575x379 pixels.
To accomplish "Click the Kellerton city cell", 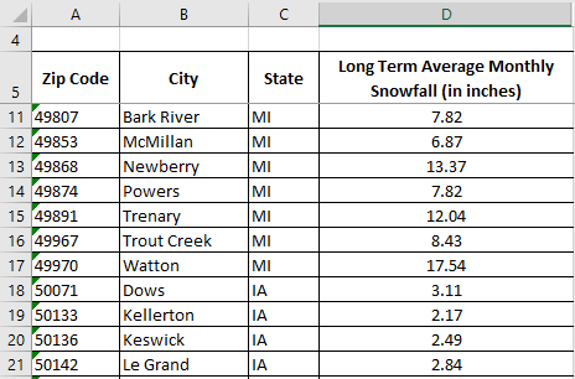I will coord(184,314).
